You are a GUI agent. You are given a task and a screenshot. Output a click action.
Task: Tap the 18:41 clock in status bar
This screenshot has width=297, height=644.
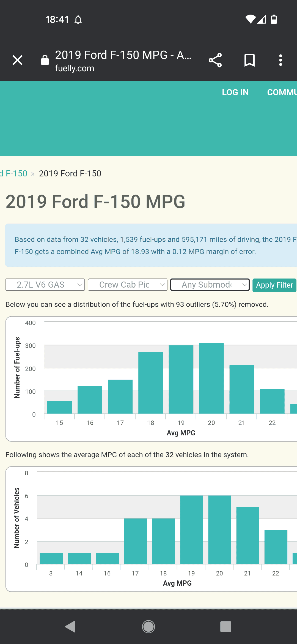[x=57, y=20]
